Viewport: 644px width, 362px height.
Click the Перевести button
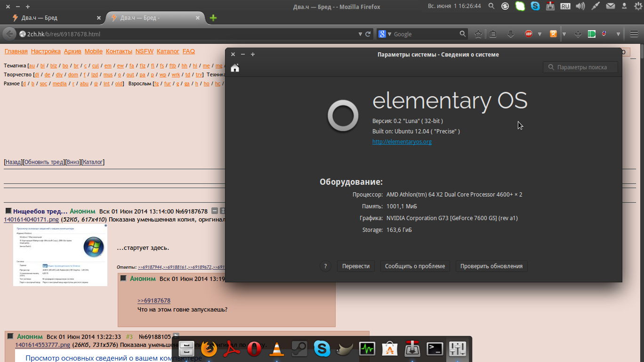pyautogui.click(x=356, y=266)
